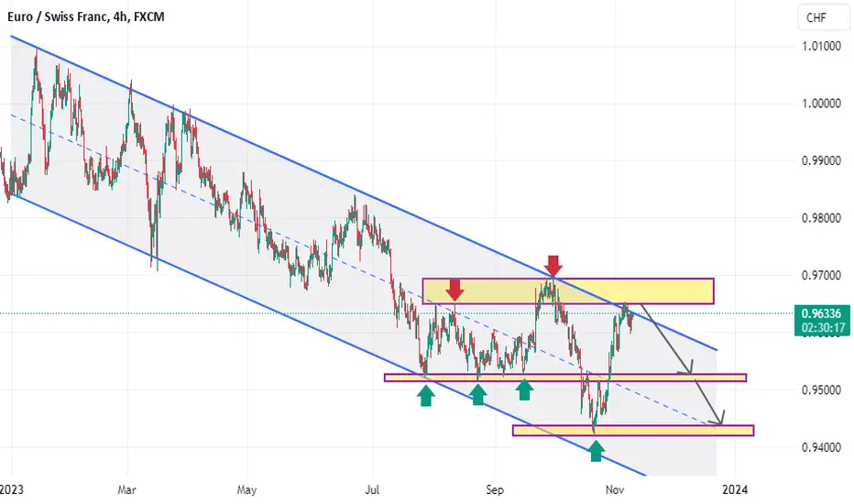Click the 2024 time axis label

click(735, 490)
